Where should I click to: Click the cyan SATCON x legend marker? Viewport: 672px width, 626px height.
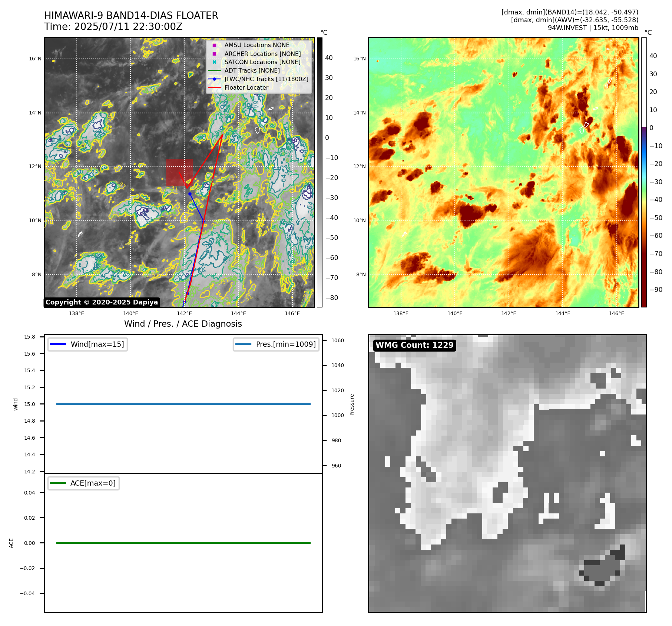[214, 62]
